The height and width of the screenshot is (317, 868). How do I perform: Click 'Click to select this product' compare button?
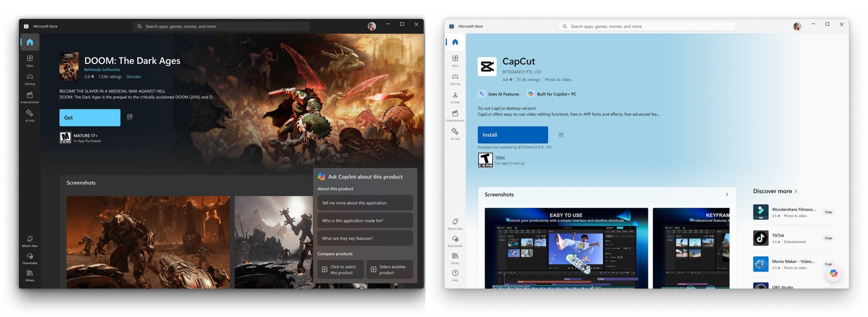pyautogui.click(x=341, y=269)
